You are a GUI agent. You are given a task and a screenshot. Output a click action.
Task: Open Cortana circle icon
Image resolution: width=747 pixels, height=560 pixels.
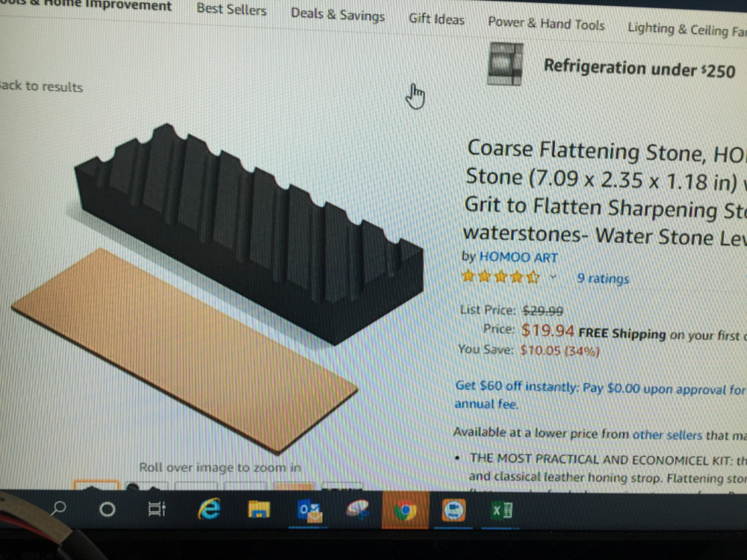[107, 509]
